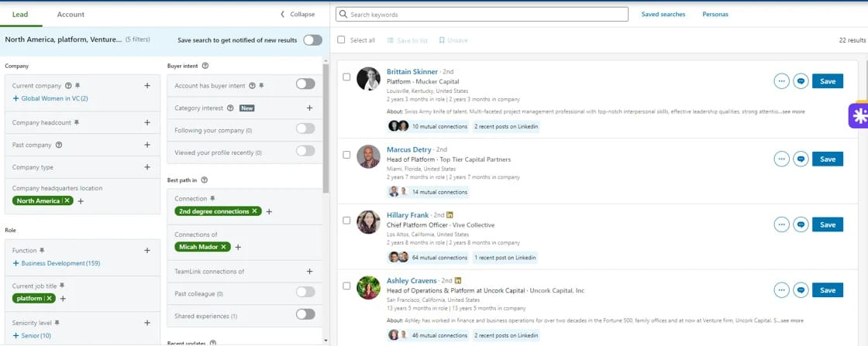Select Hillary Frank's checkbox
This screenshot has height=346, width=868.
346,220
